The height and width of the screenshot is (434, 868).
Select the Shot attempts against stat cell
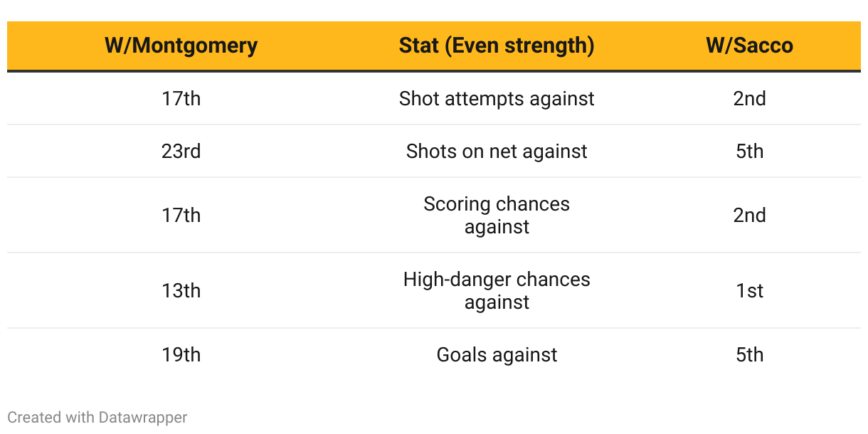pos(497,98)
